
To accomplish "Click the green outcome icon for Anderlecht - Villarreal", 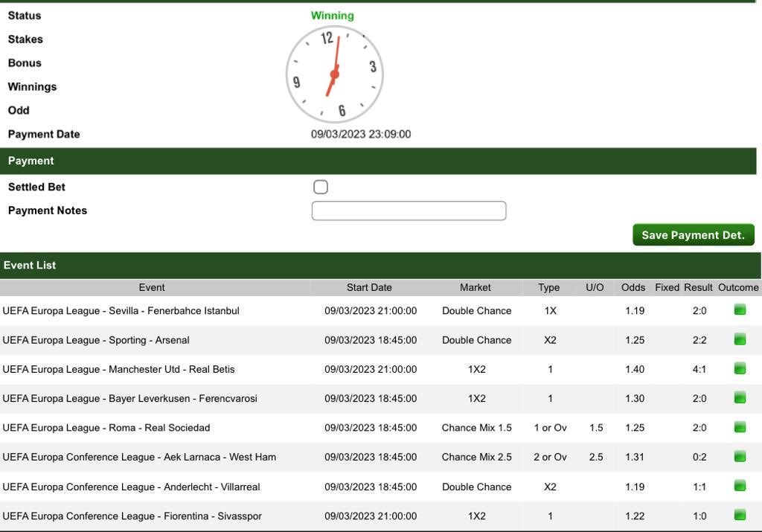I will pos(740,485).
